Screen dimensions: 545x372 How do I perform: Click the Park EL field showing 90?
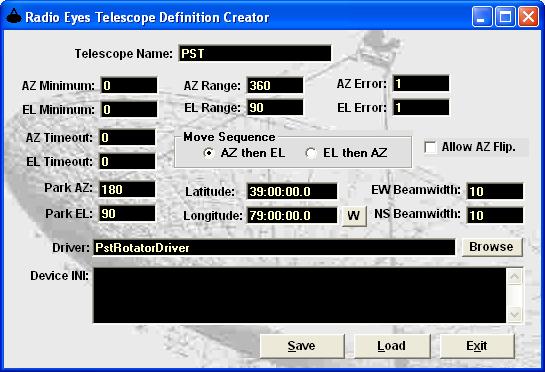coord(127,213)
